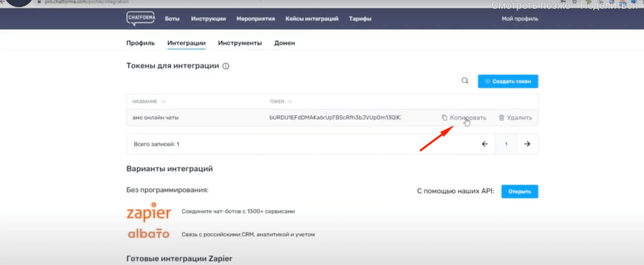
Task: Click Связь с российскими CRM description
Action: [x=248, y=234]
